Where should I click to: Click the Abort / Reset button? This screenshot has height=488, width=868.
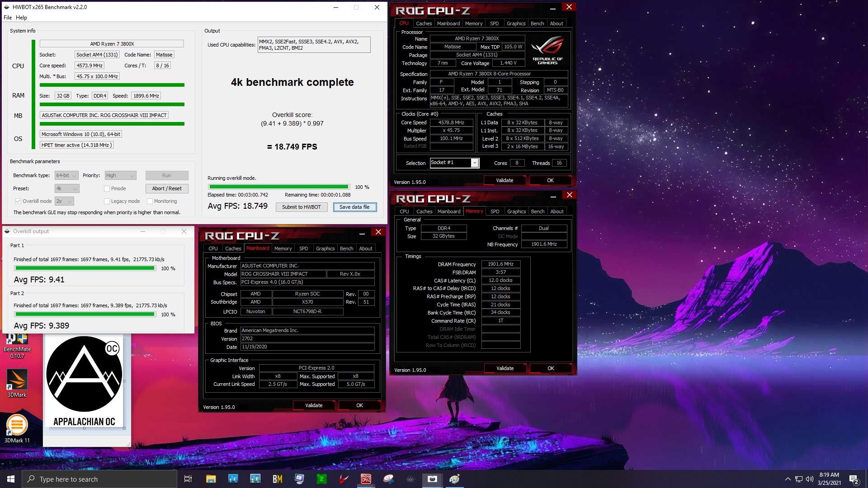(x=167, y=188)
